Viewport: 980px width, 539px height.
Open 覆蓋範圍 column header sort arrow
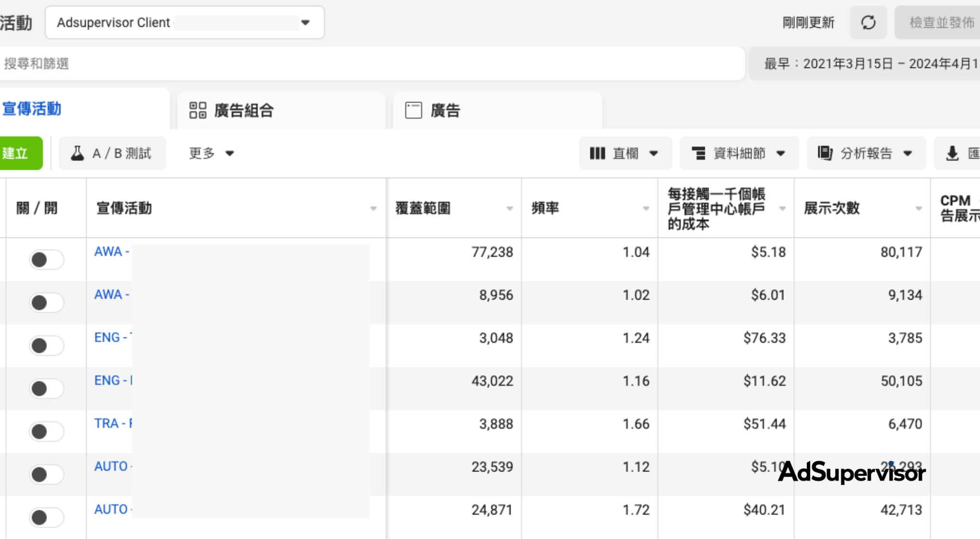(x=510, y=209)
